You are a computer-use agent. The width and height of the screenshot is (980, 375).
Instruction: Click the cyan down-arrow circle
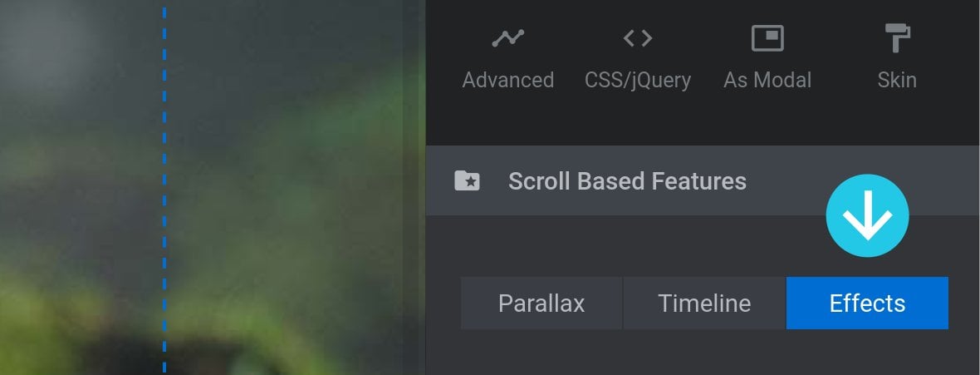point(867,215)
